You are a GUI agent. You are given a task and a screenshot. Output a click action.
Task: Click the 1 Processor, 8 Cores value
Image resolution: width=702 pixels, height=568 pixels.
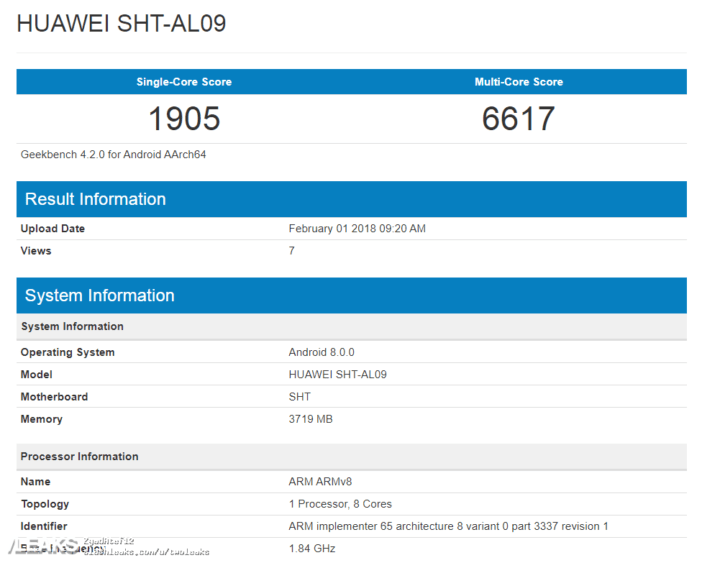[x=340, y=504]
